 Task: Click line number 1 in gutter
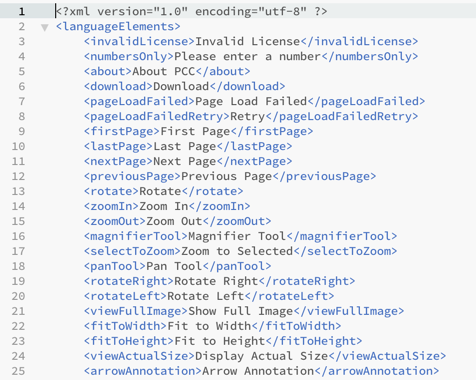[x=22, y=12]
